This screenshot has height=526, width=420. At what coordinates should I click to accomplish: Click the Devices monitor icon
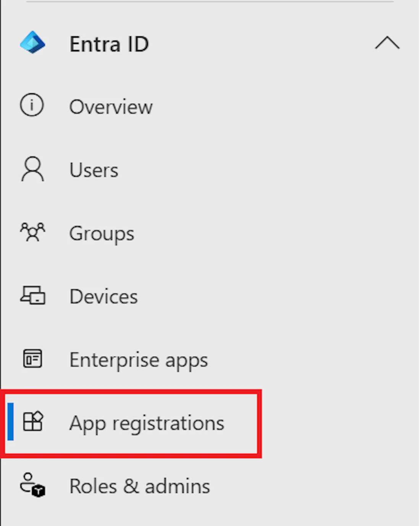32,295
